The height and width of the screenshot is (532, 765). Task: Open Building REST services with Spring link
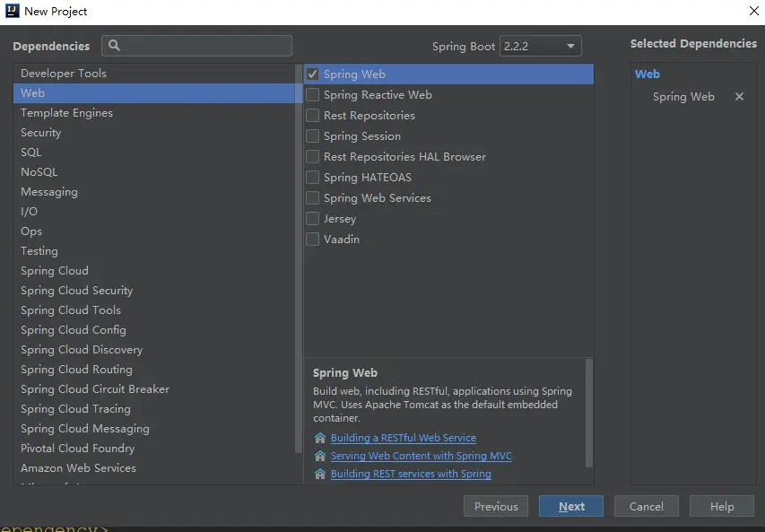[x=411, y=474]
